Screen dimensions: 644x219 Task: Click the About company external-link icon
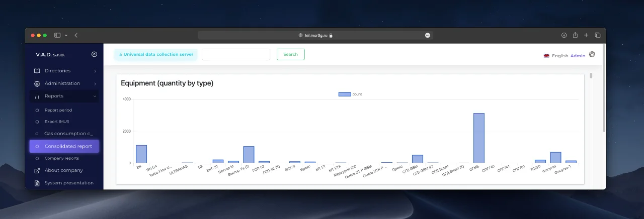37,170
